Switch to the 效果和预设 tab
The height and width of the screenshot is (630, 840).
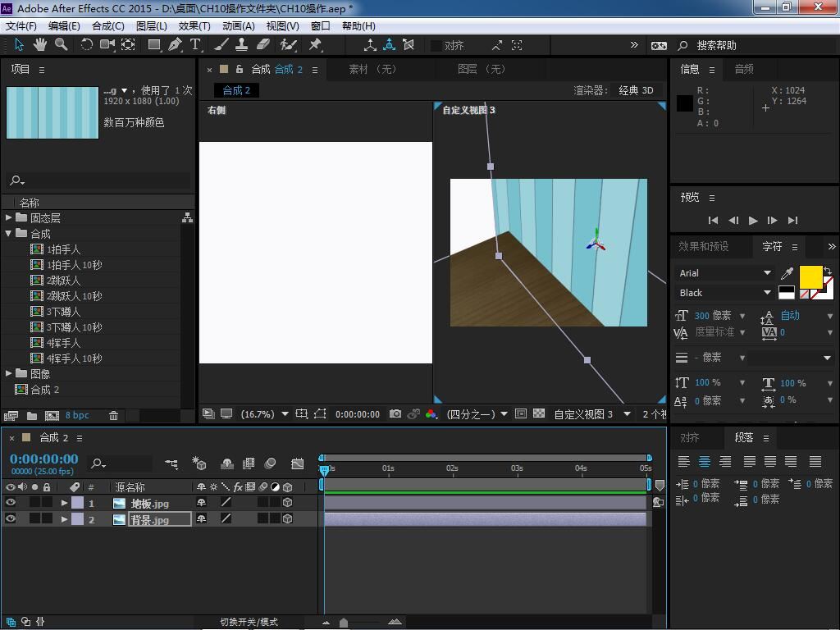pyautogui.click(x=703, y=246)
